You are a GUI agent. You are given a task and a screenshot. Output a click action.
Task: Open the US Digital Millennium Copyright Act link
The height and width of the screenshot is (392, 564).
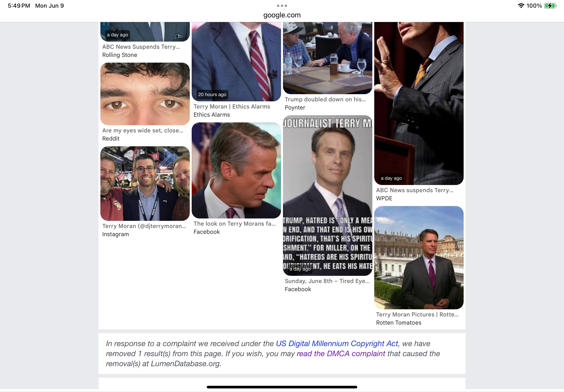337,343
